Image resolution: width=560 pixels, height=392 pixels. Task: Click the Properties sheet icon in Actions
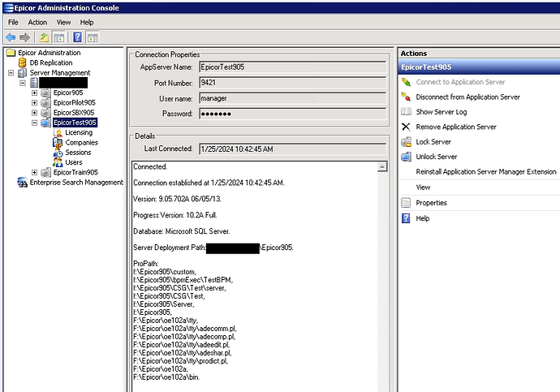406,203
